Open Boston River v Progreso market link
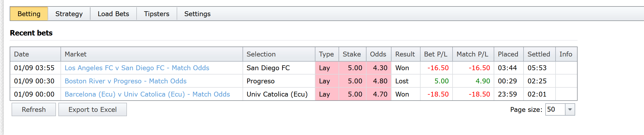The image size is (644, 135). click(x=126, y=81)
